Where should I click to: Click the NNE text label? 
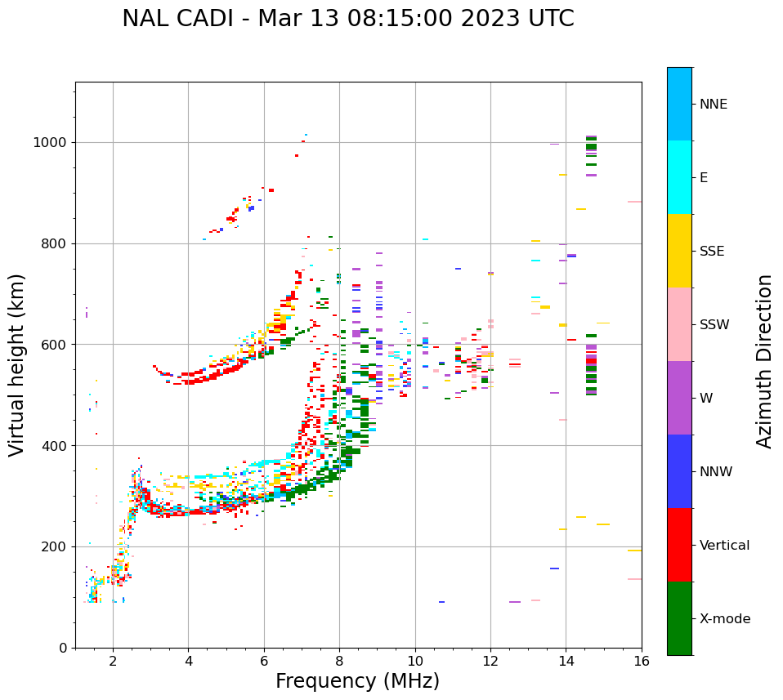tap(713, 105)
